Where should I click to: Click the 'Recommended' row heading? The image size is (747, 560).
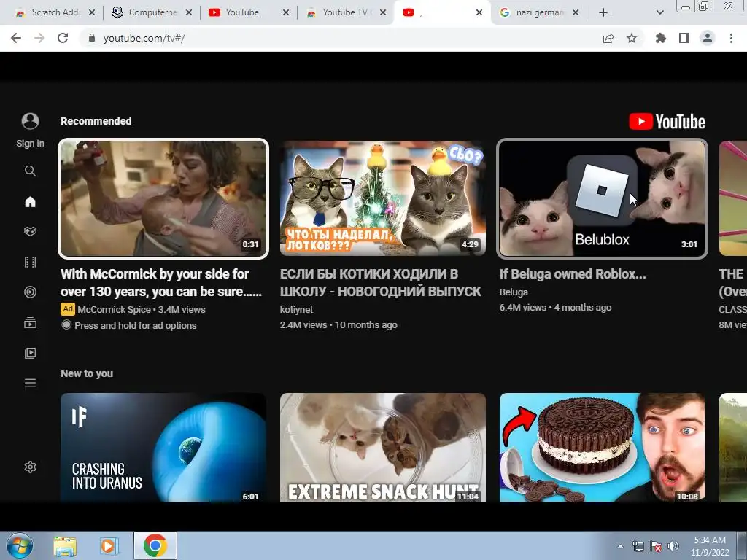point(96,121)
